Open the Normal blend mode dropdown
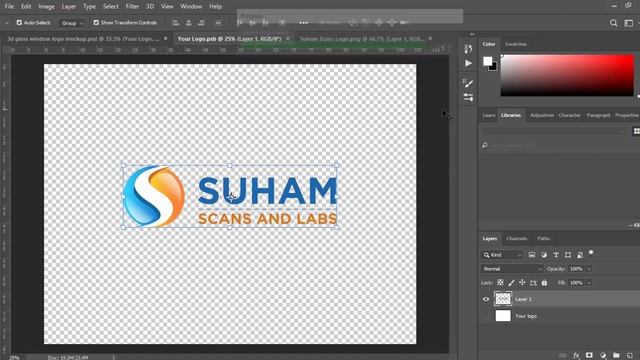Image resolution: width=640 pixels, height=360 pixels. (512, 269)
